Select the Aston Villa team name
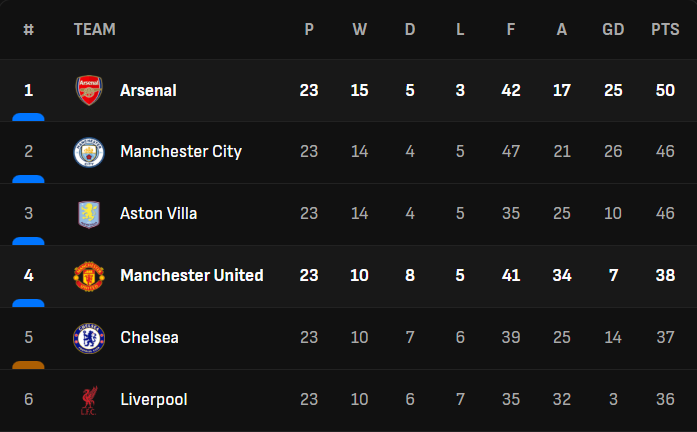This screenshot has width=697, height=432. point(158,214)
